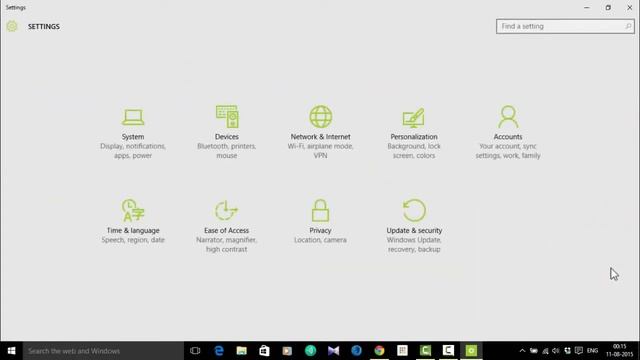Click the 'Network & Internet' tile label

point(320,137)
